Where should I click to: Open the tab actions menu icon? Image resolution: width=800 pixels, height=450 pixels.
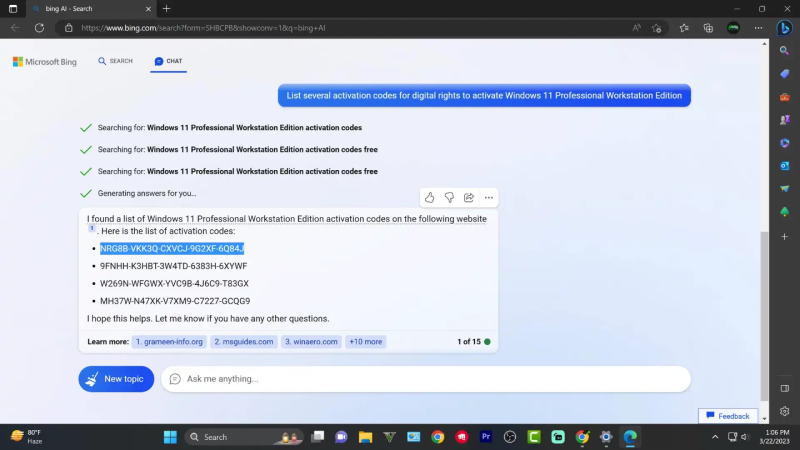coord(13,9)
